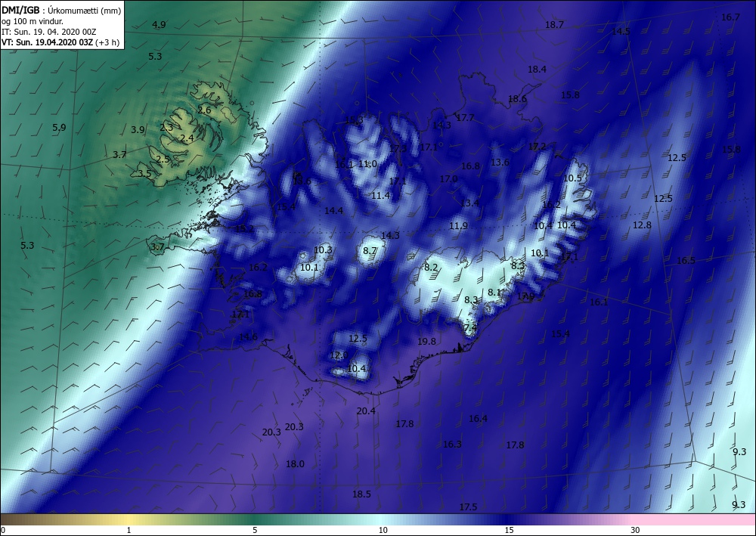Click the 'DMI/IGB : Úrkomumætti (mm)' title text
756x536 pixels.
coord(62,10)
